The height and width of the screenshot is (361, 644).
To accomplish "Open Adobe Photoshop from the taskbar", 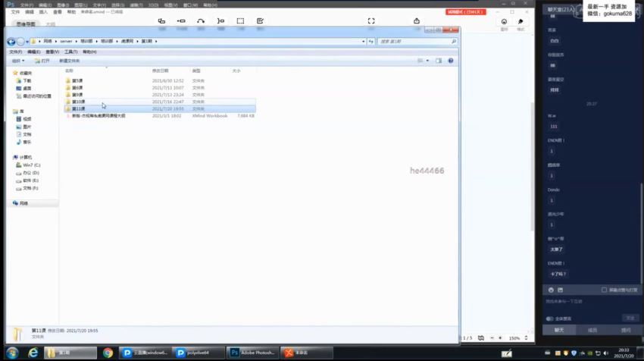I will pos(253,353).
